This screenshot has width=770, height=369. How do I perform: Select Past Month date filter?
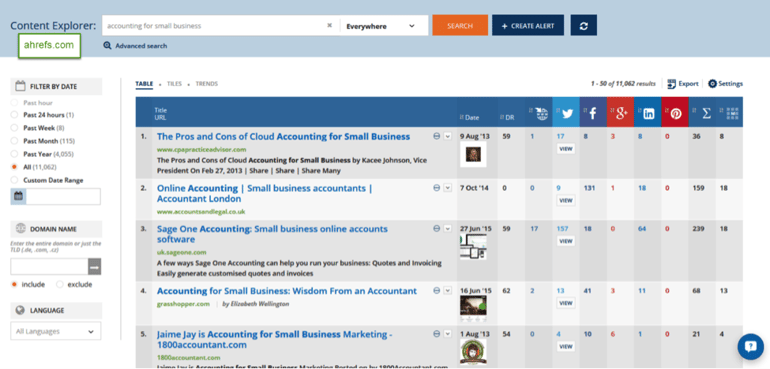tap(14, 141)
